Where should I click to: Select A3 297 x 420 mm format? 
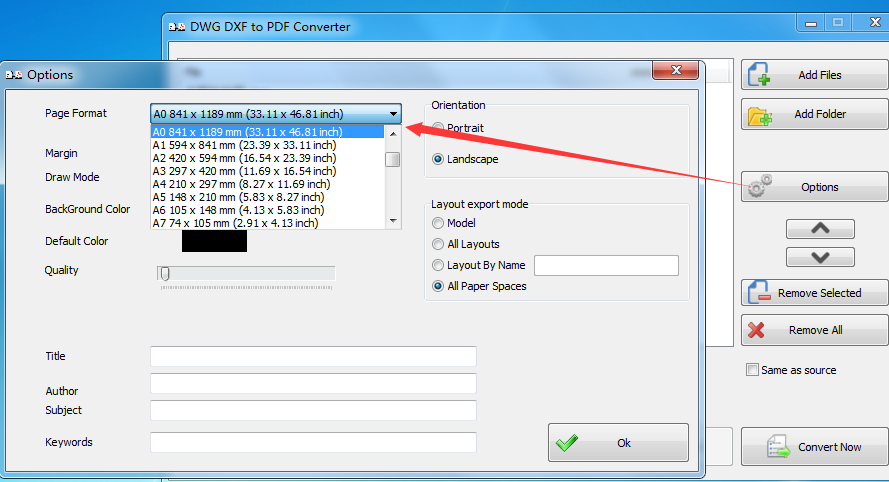click(x=268, y=171)
